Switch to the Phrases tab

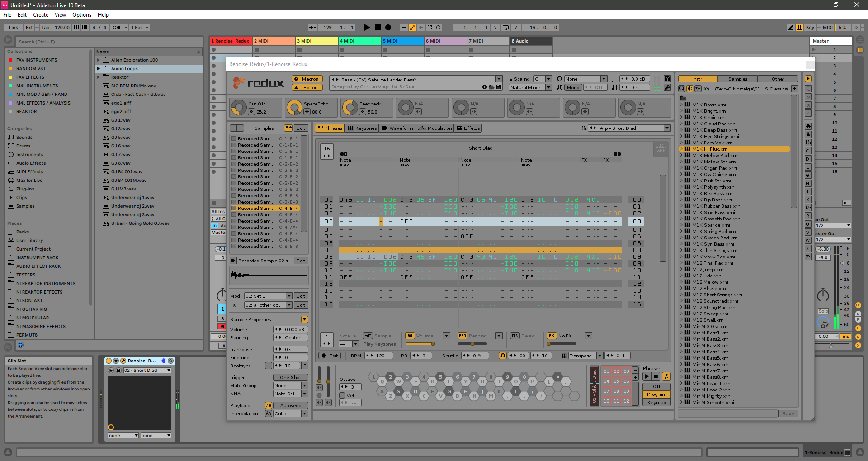(x=330, y=128)
